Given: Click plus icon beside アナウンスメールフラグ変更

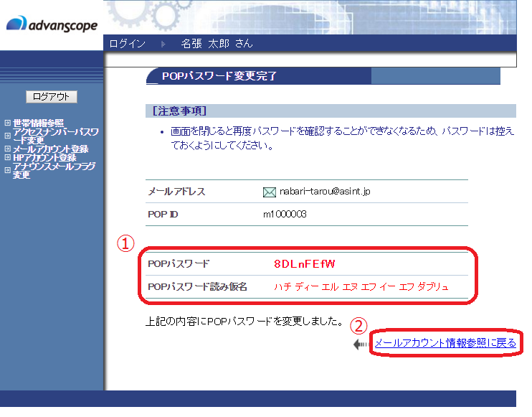Looking at the screenshot, I should tap(7, 171).
